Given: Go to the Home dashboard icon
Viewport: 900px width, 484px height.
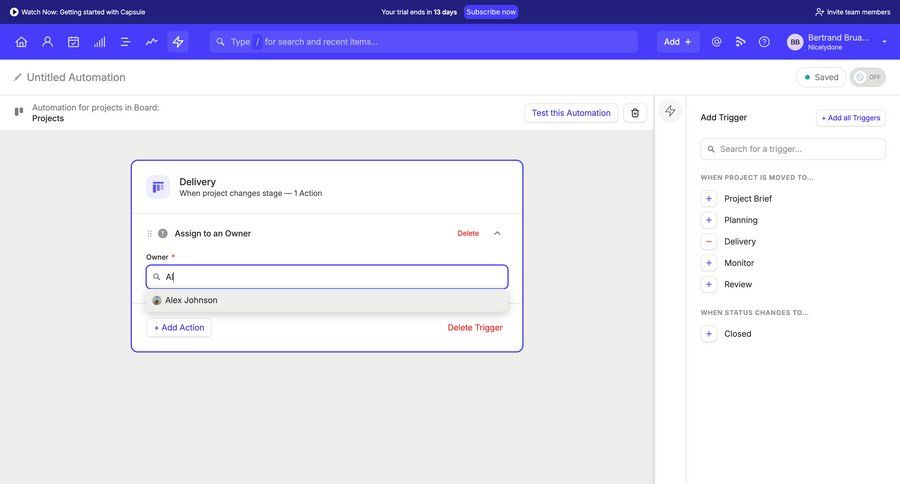Looking at the screenshot, I should tap(21, 42).
